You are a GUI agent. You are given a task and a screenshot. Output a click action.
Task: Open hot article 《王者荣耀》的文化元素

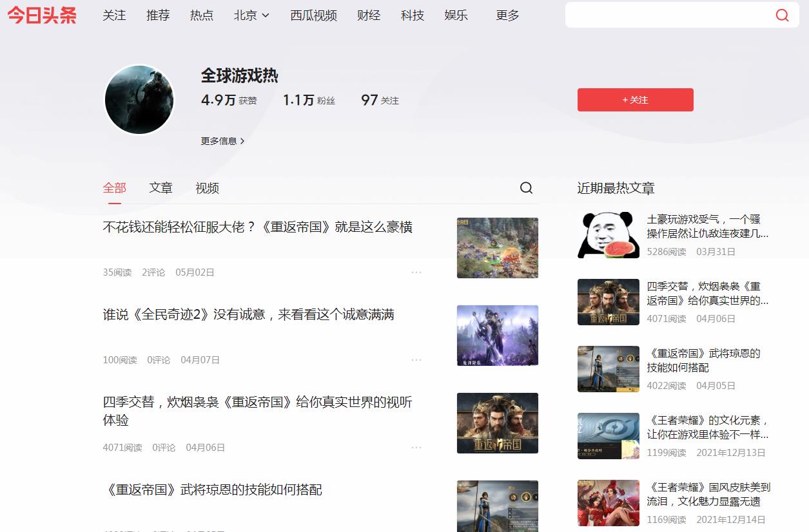pos(708,427)
